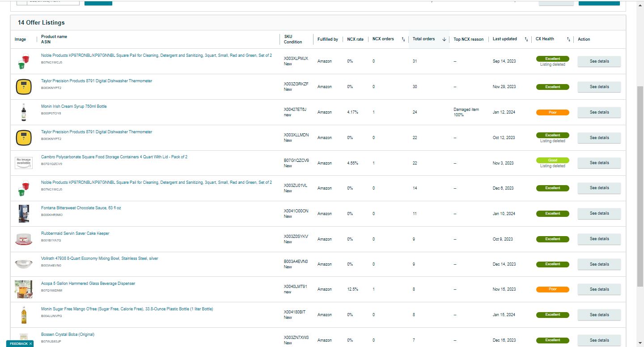Click the Fontana Chocolate Sauce product image
The height and width of the screenshot is (347, 644).
pos(24,214)
